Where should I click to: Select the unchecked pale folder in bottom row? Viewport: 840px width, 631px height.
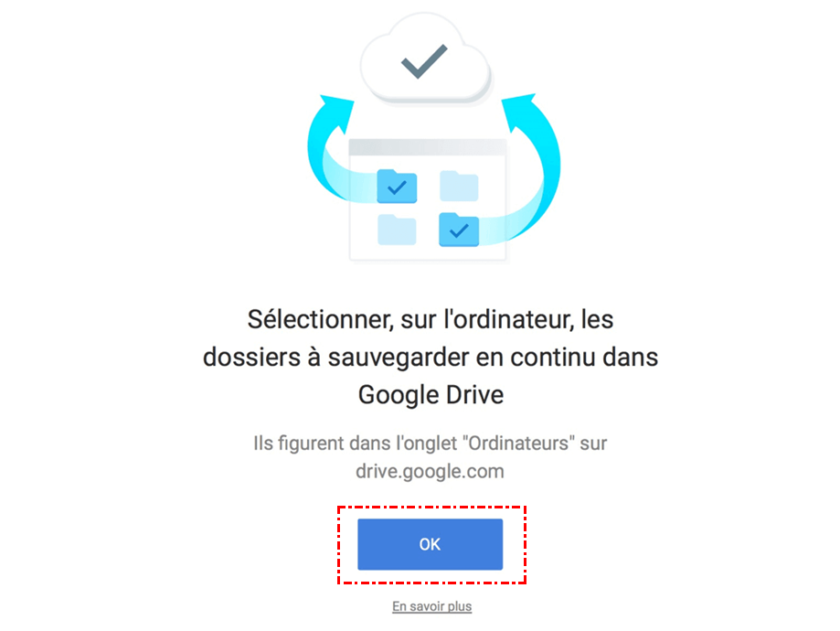tap(397, 230)
